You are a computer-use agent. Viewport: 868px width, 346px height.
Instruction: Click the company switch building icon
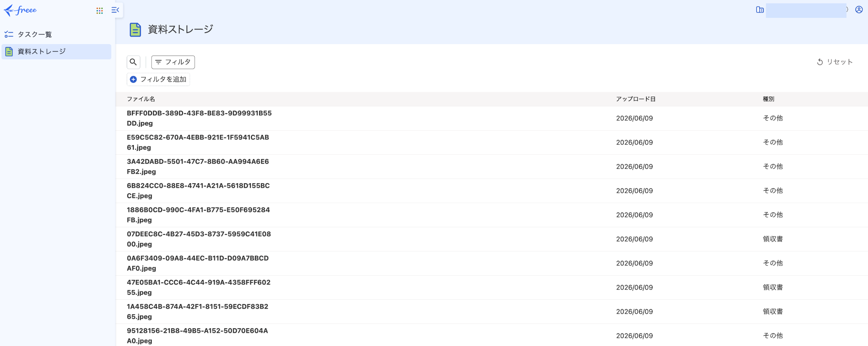click(x=760, y=10)
